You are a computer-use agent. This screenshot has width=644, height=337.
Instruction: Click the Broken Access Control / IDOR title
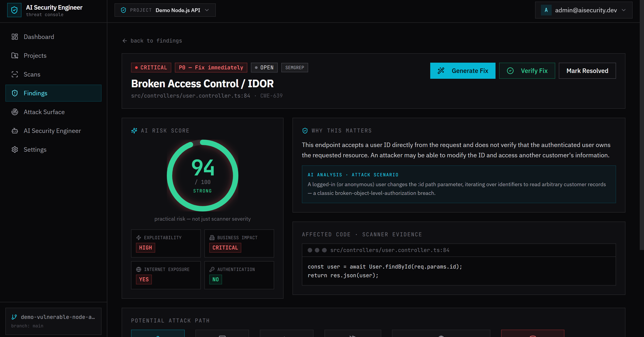coord(202,83)
